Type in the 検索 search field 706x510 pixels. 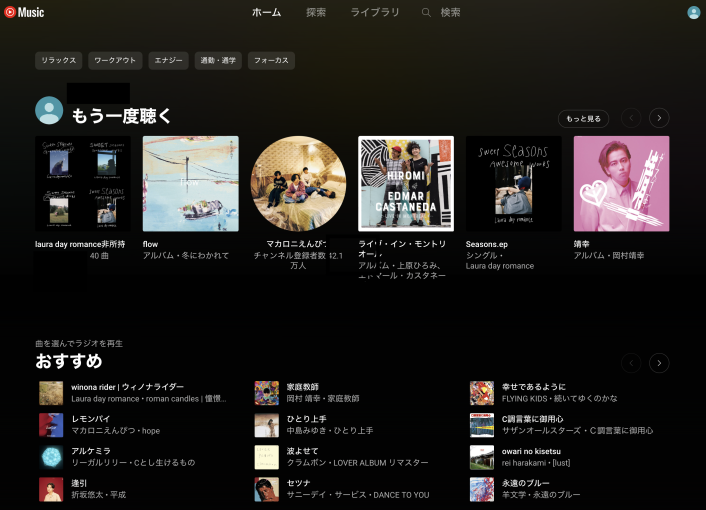tap(451, 13)
